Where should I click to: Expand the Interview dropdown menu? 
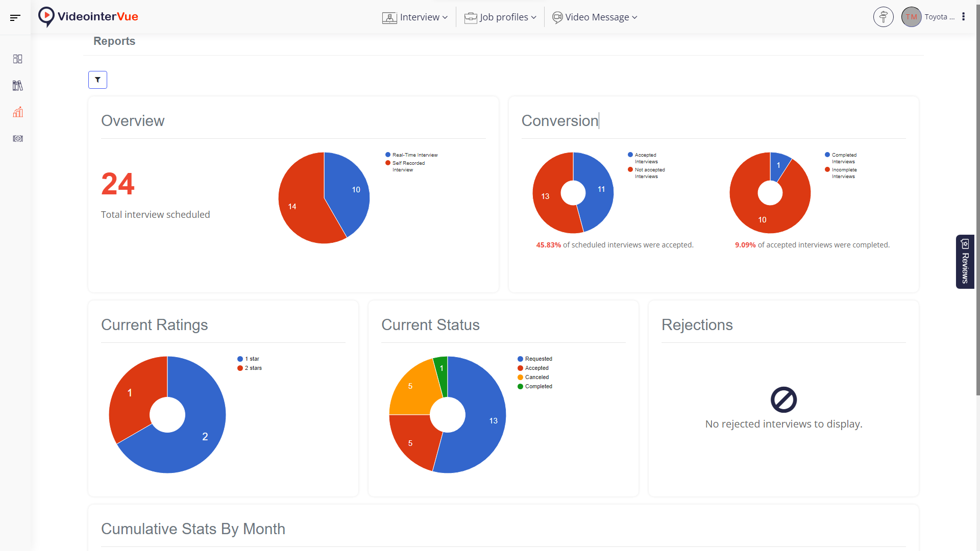[415, 17]
